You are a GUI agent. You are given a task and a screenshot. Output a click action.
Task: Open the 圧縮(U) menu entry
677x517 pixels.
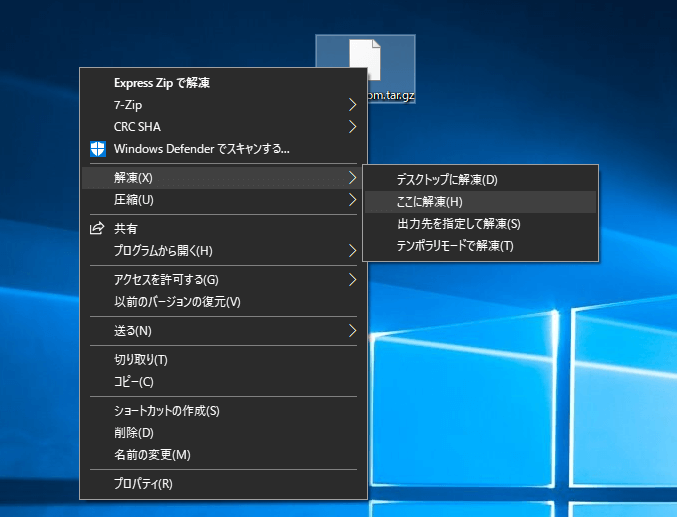tap(224, 200)
